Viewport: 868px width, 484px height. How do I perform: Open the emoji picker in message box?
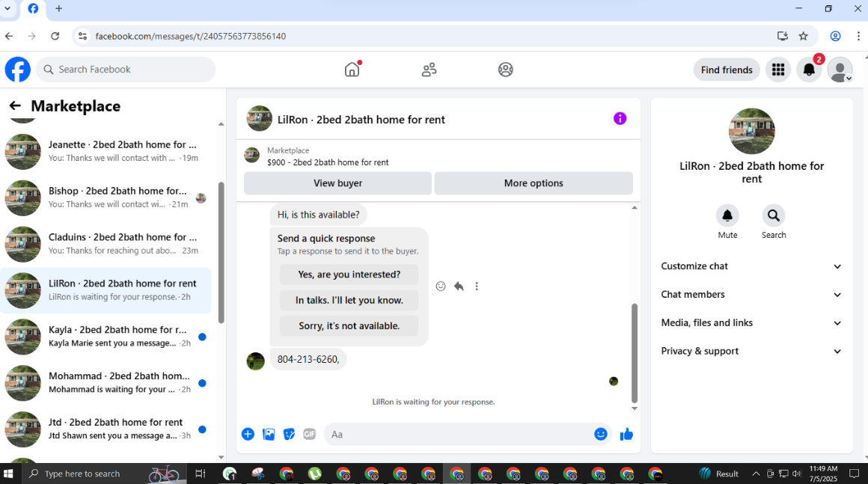[x=601, y=434]
